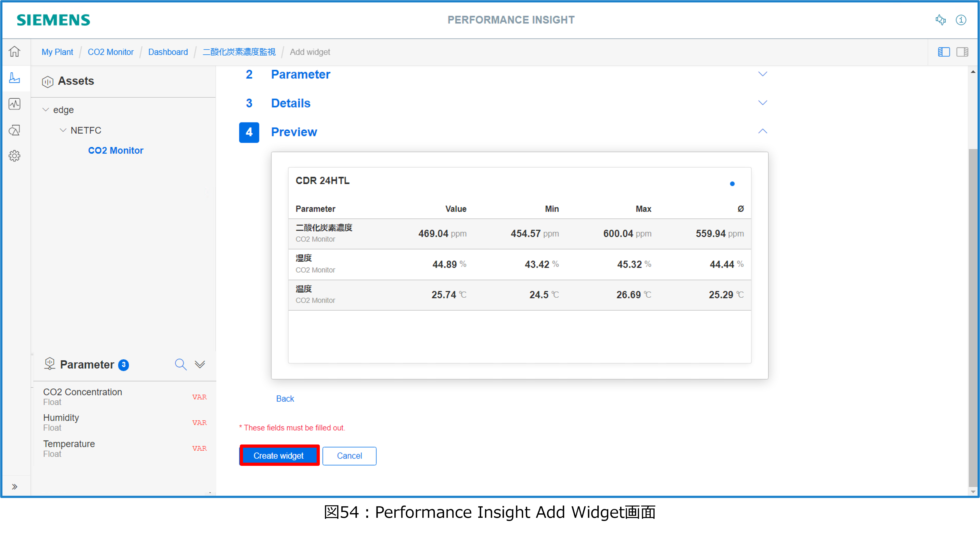Open the info icon in header

[x=961, y=20]
